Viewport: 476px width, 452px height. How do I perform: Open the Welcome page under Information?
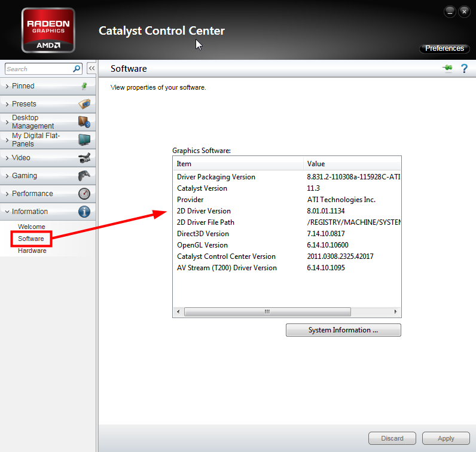click(32, 227)
